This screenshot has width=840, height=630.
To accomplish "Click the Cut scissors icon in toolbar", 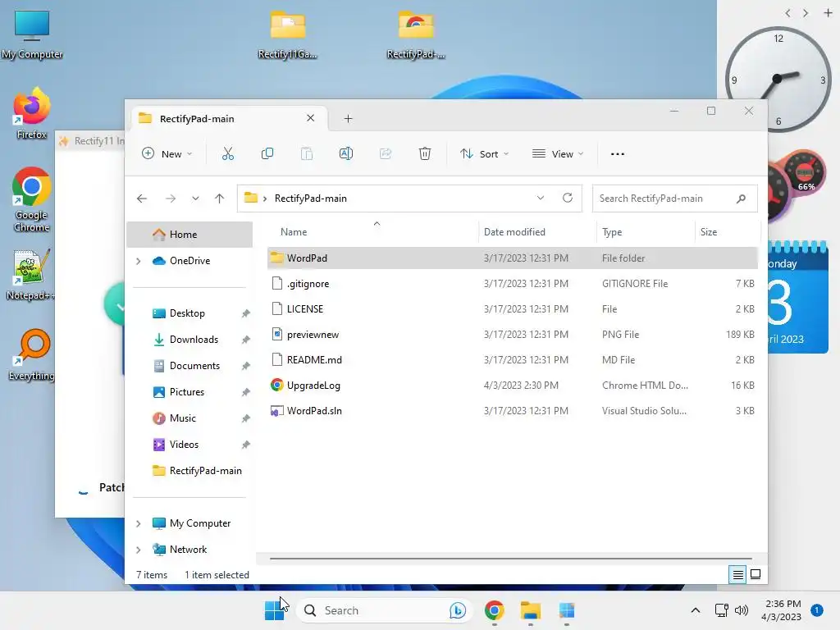I will pyautogui.click(x=228, y=153).
